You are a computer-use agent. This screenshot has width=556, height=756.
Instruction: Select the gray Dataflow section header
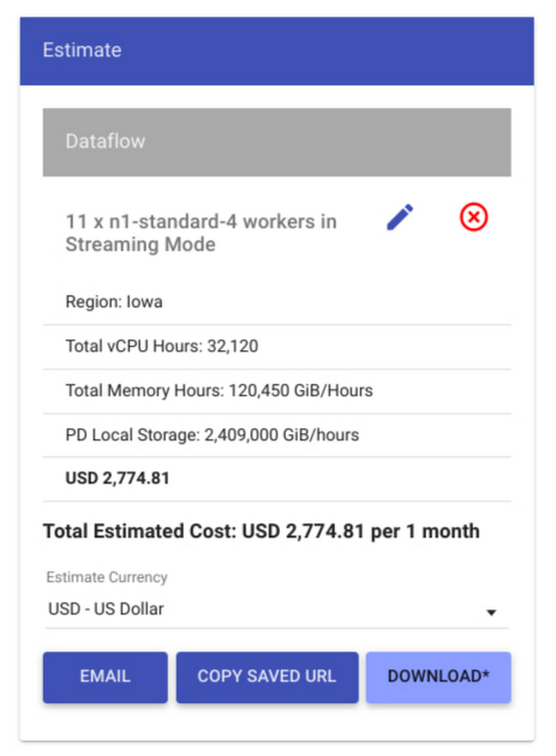277,142
